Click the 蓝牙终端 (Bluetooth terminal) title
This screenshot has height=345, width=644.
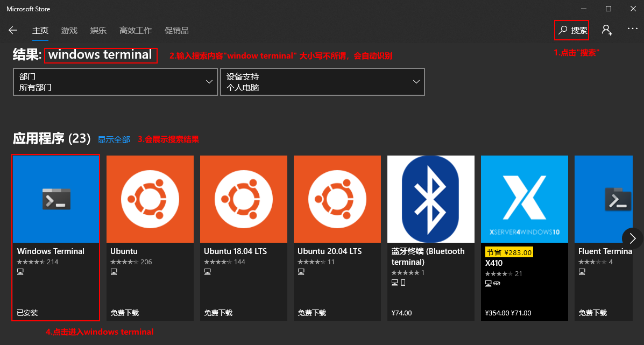pyautogui.click(x=428, y=256)
